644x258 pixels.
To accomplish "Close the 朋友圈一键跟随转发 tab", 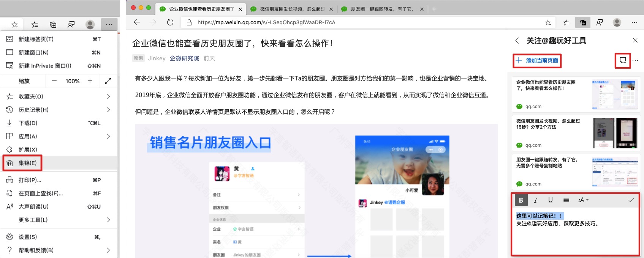I will click(x=422, y=9).
